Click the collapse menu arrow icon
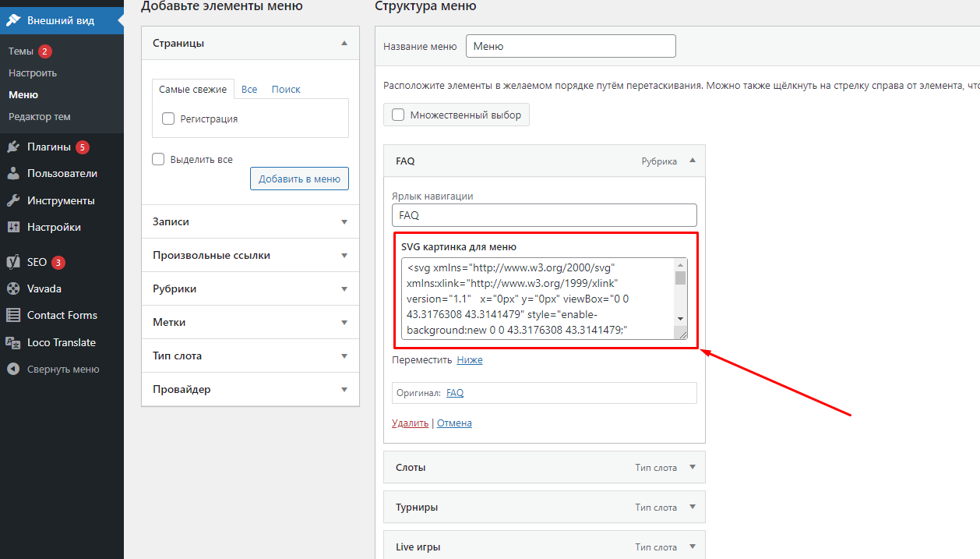980x559 pixels. click(13, 369)
